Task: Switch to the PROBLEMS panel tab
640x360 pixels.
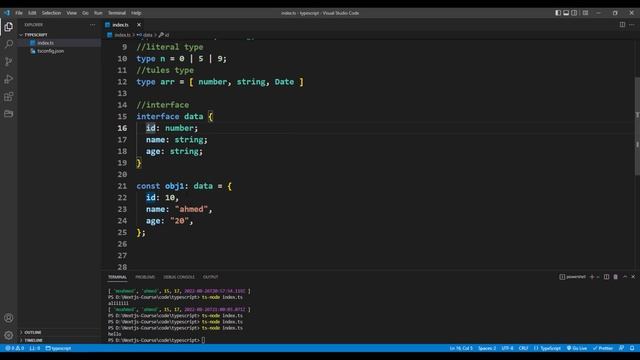Action: point(145,277)
